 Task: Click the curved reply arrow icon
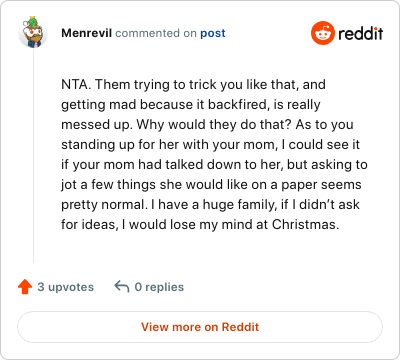[122, 287]
